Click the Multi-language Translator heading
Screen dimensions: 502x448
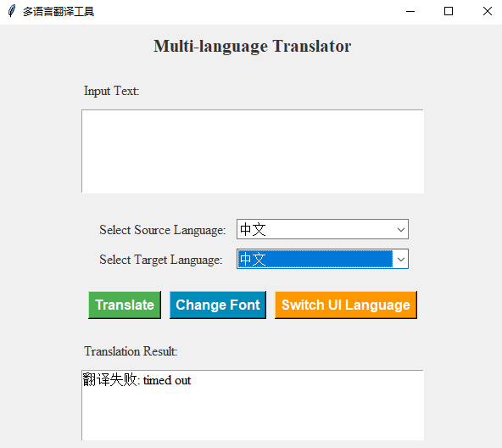click(253, 46)
